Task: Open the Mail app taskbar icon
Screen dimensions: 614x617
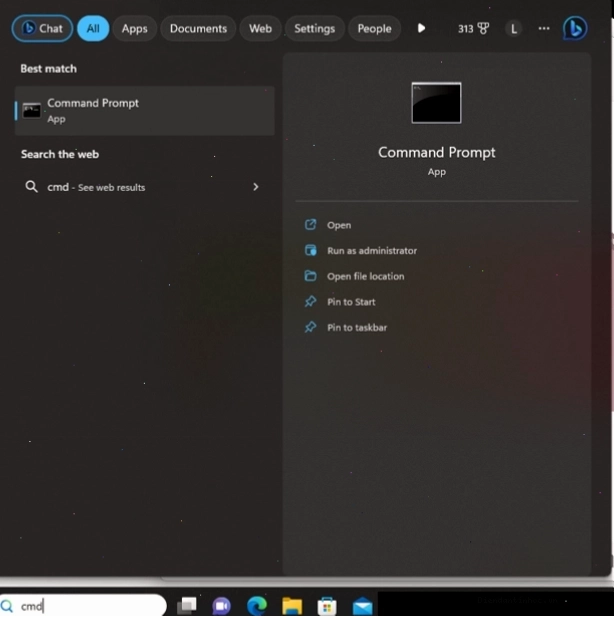Action: tap(362, 605)
